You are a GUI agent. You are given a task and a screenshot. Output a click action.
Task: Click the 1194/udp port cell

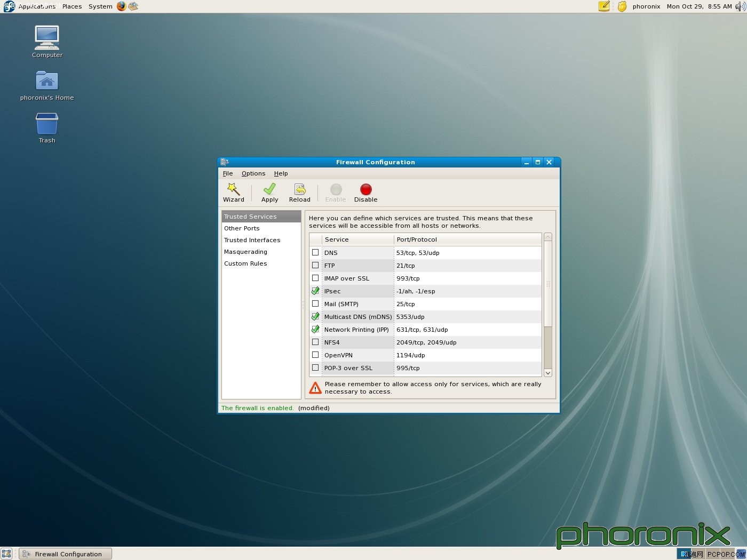[467, 355]
